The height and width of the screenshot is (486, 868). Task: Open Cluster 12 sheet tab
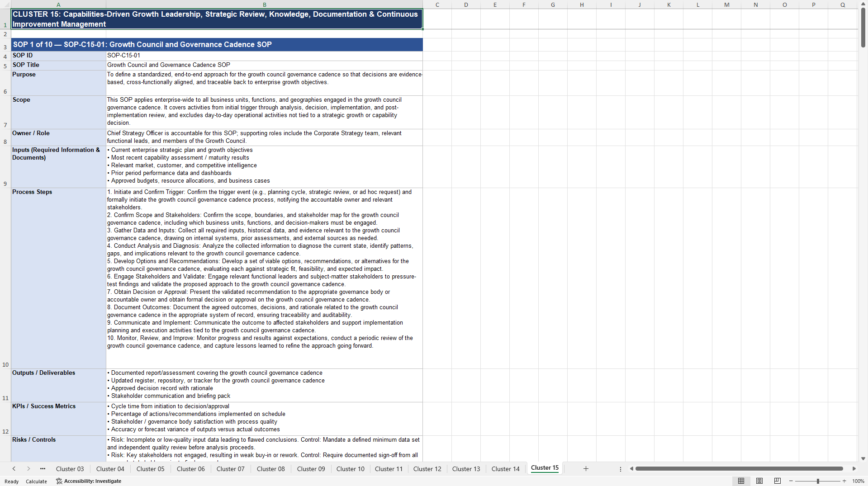coord(427,469)
